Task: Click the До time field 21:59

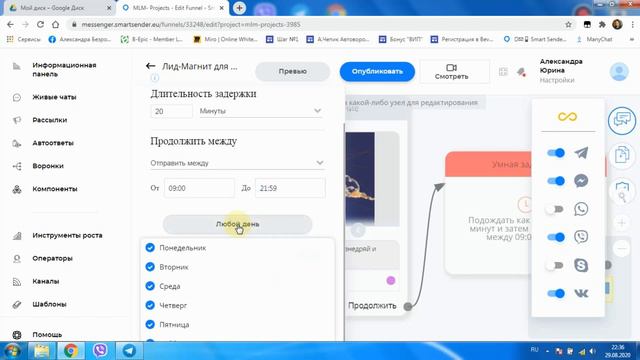Action: coord(290,188)
